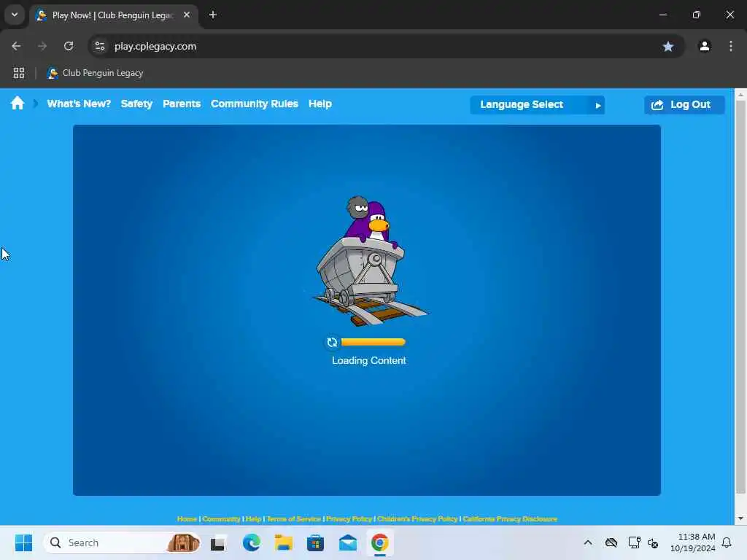Close the Play Now! tab

187,15
